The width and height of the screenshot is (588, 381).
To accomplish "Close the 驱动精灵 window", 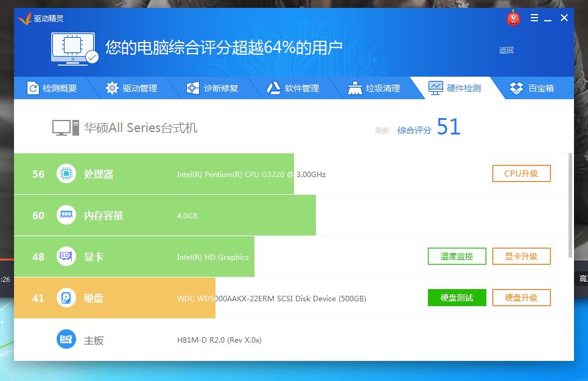I will (564, 18).
